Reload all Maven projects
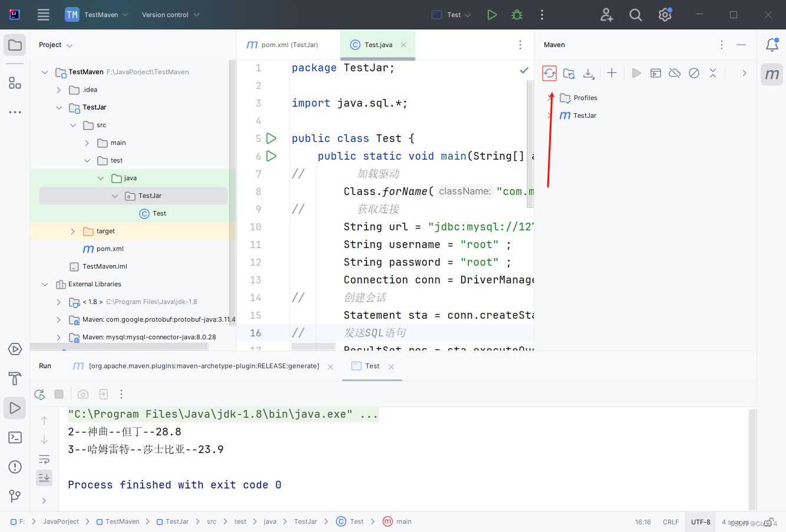The image size is (786, 532). click(549, 73)
